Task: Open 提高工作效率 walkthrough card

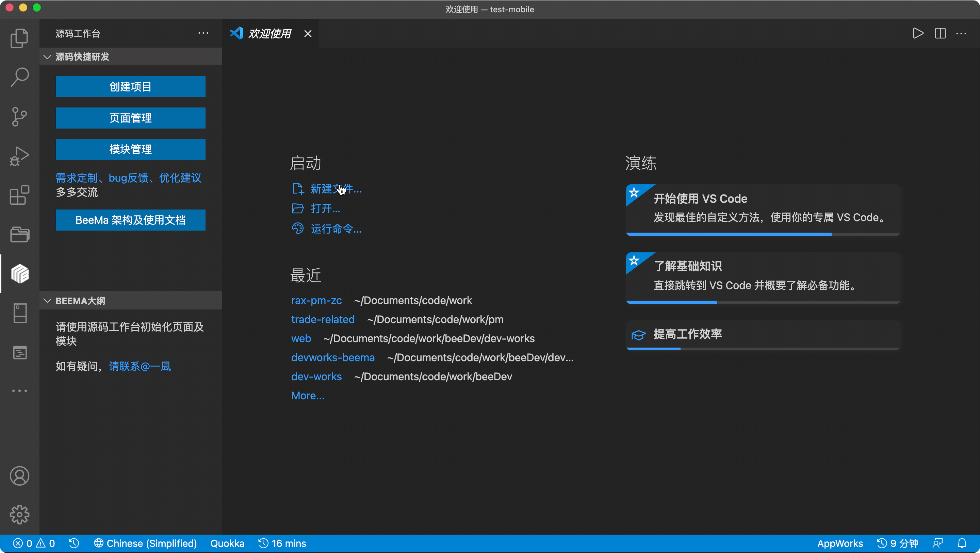Action: (x=763, y=335)
